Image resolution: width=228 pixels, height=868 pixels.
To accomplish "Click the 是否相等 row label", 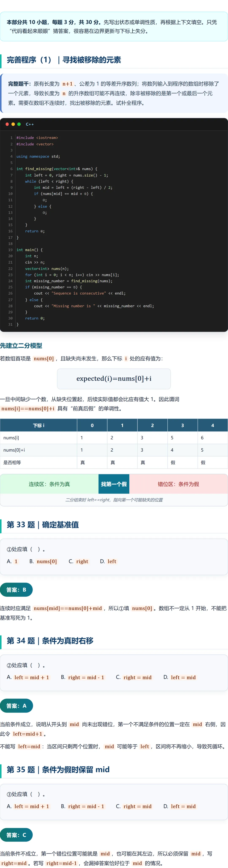I will tap(12, 463).
